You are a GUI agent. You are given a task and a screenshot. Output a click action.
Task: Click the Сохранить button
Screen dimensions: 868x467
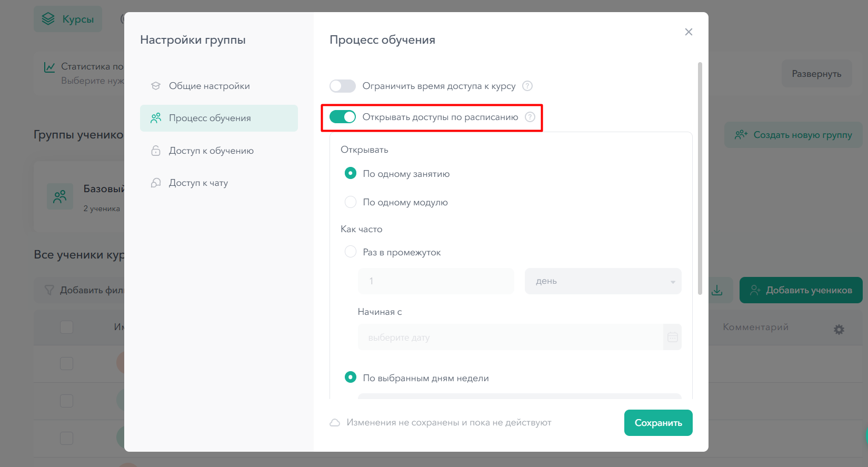click(x=658, y=423)
